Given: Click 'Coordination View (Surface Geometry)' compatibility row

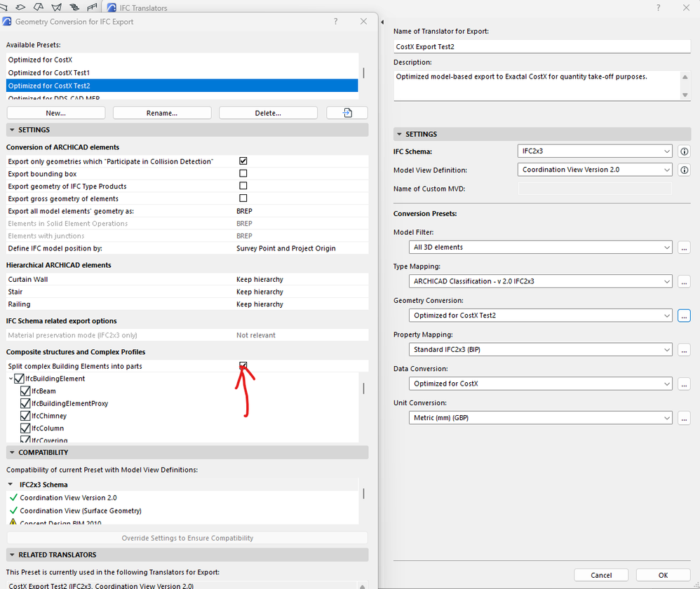Looking at the screenshot, I should pyautogui.click(x=182, y=511).
